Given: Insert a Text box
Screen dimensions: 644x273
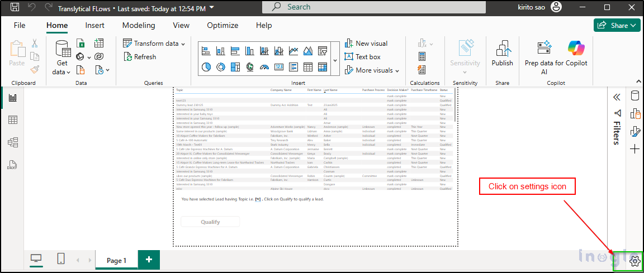Looking at the screenshot, I should click(x=363, y=57).
